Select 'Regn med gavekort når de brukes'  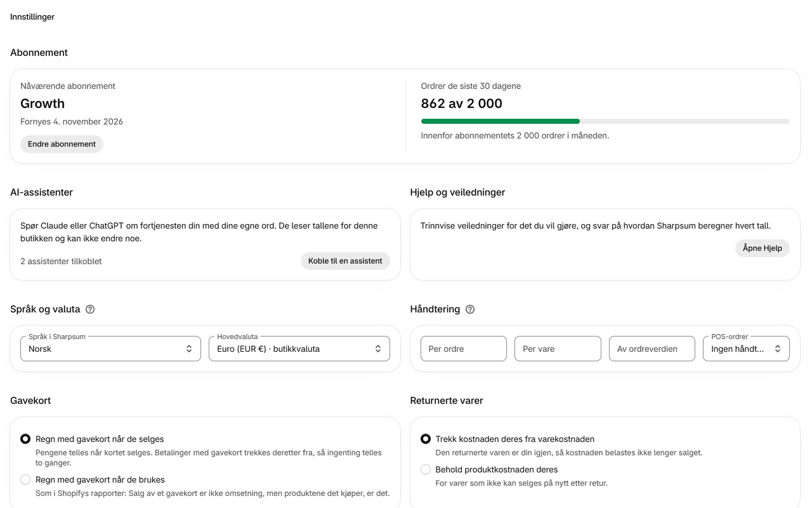click(x=25, y=479)
